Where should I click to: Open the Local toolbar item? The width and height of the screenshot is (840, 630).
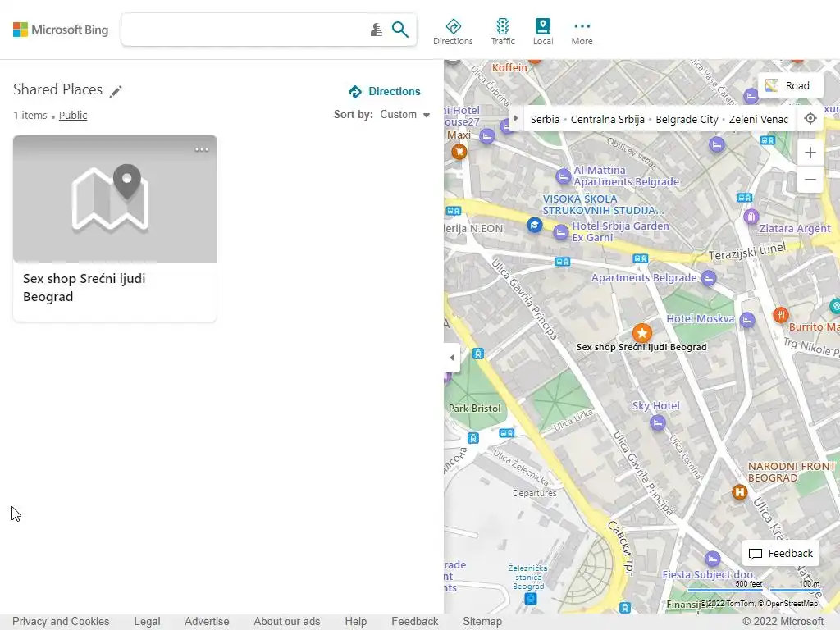click(x=543, y=32)
